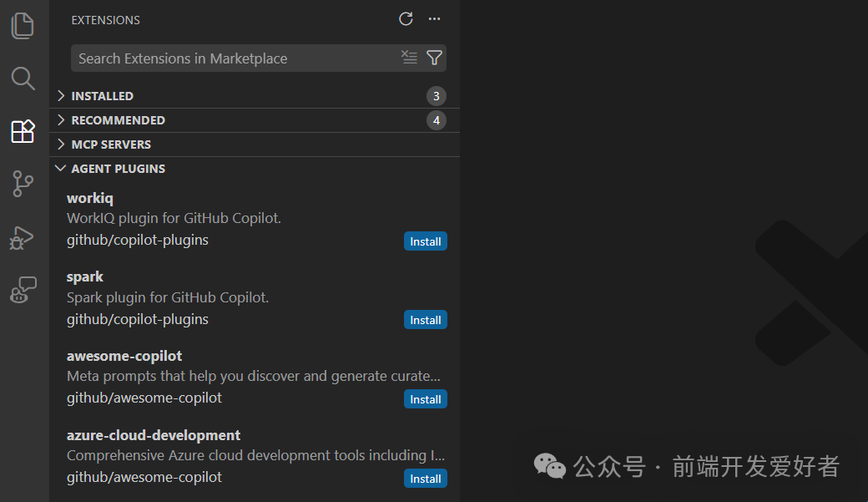Screen dimensions: 868x502
Task: Open the Copilot chat icon in activity bar
Action: [23, 291]
